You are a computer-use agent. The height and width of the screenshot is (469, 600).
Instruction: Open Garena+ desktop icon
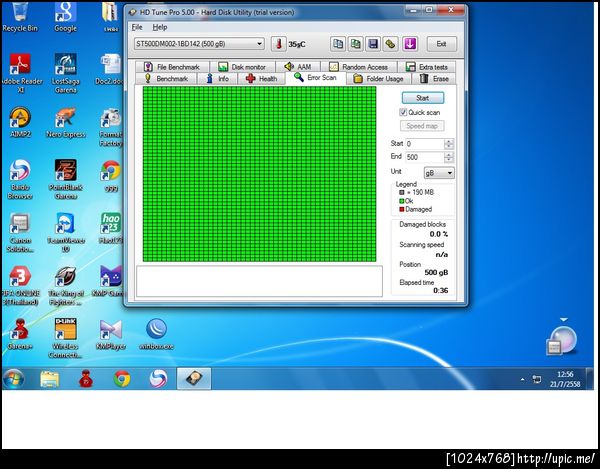pyautogui.click(x=20, y=334)
